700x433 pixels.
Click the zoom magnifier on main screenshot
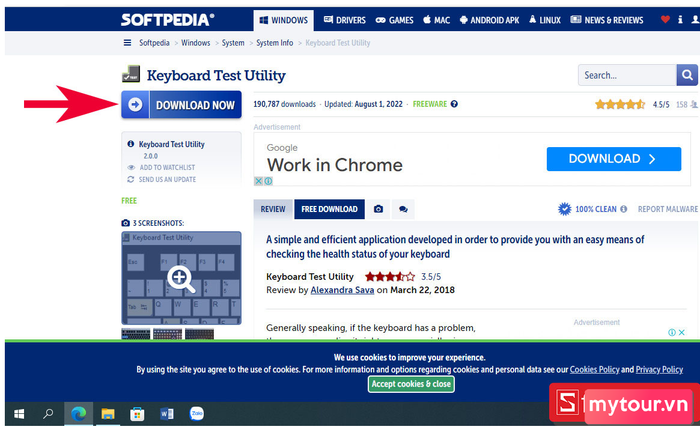point(181,279)
